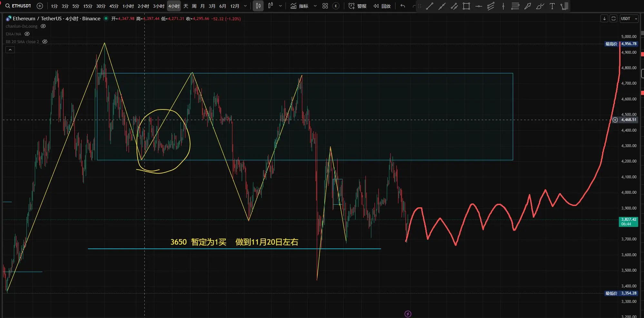The image size is (644, 318).
Task: Select the highlighted candlestick chart style button
Action: coord(258,6)
